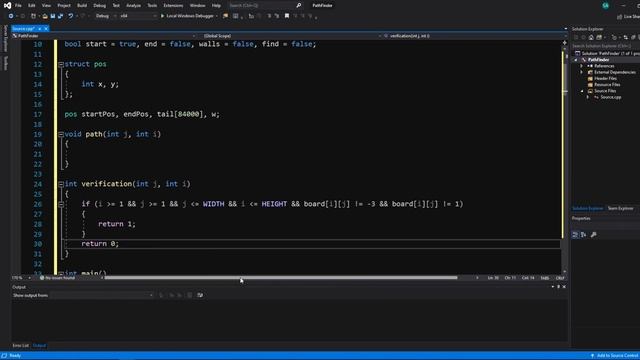
Task: Open the Debug menu
Action: [99, 5]
